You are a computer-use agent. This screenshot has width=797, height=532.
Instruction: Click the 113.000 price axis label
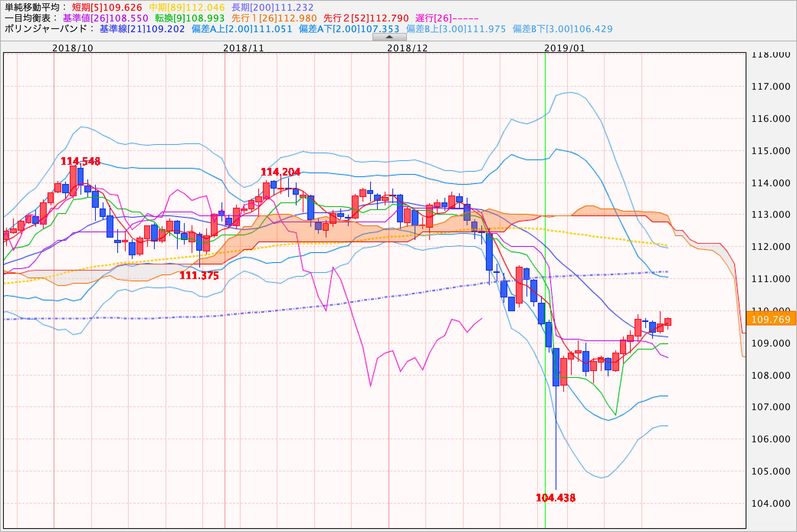[x=771, y=215]
